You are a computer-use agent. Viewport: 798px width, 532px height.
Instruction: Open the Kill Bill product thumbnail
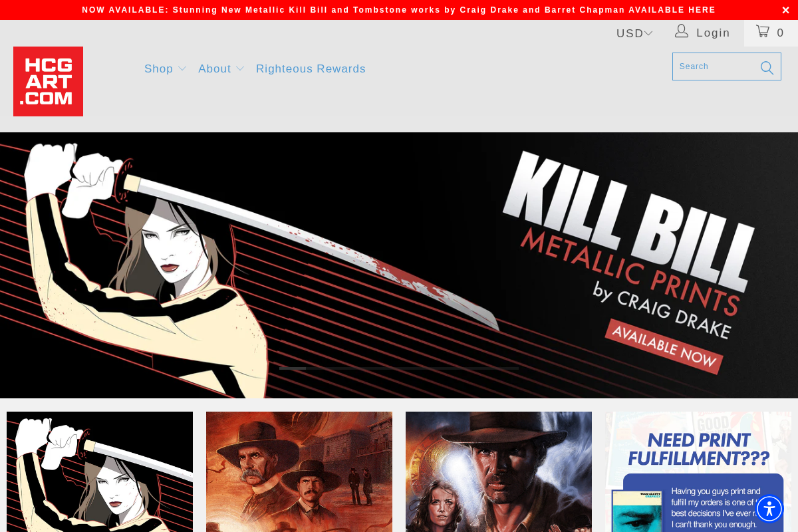tap(99, 471)
